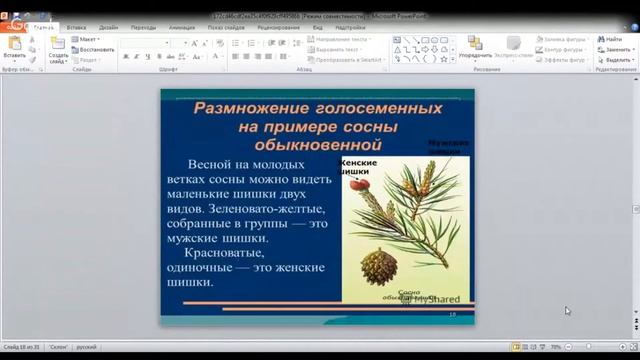Click Shape Outline (Контур фигуры) button
This screenshot has width=640, height=360.
(560, 49)
